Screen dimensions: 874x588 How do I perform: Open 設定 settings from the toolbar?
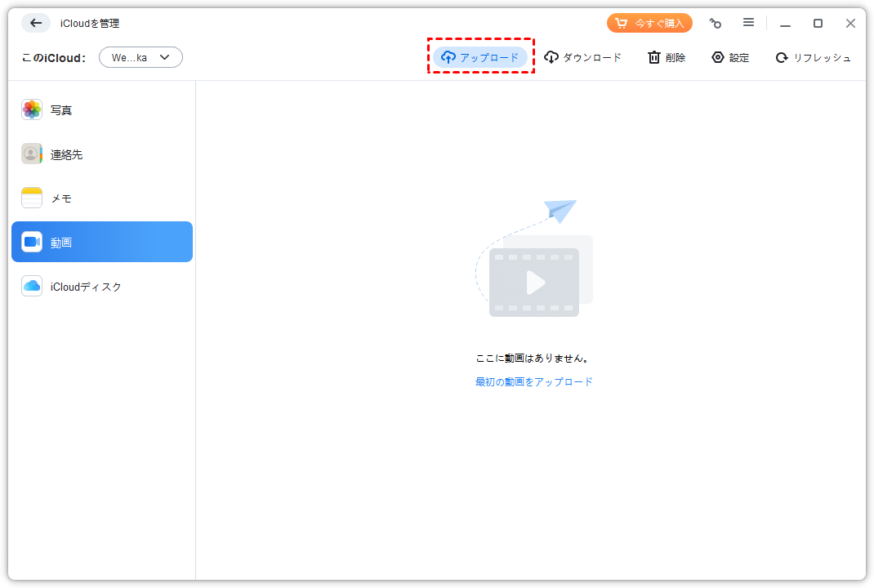tap(730, 57)
